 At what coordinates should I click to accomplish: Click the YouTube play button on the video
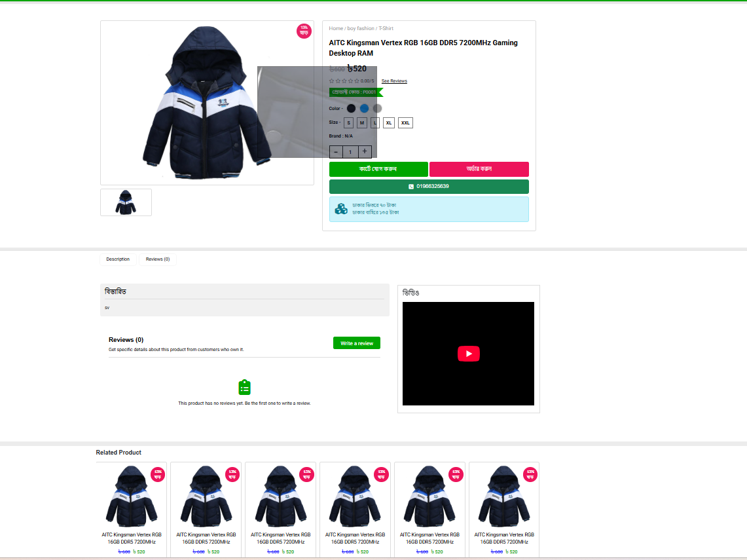(x=468, y=354)
